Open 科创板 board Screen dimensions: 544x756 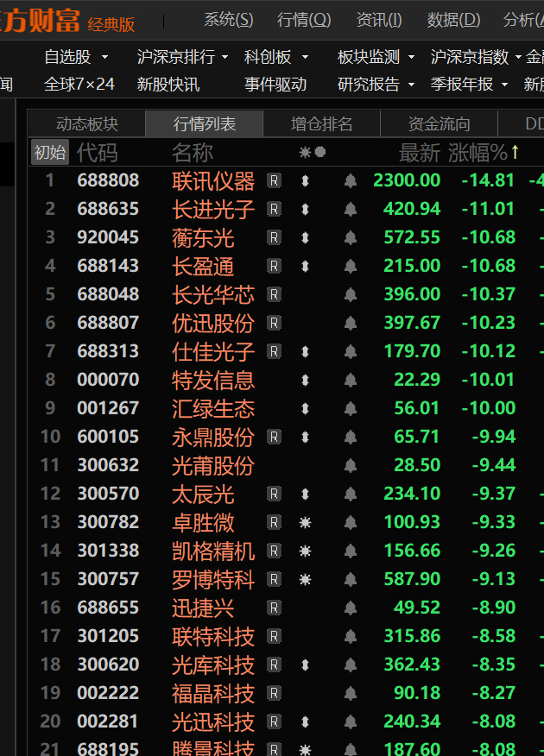point(268,57)
